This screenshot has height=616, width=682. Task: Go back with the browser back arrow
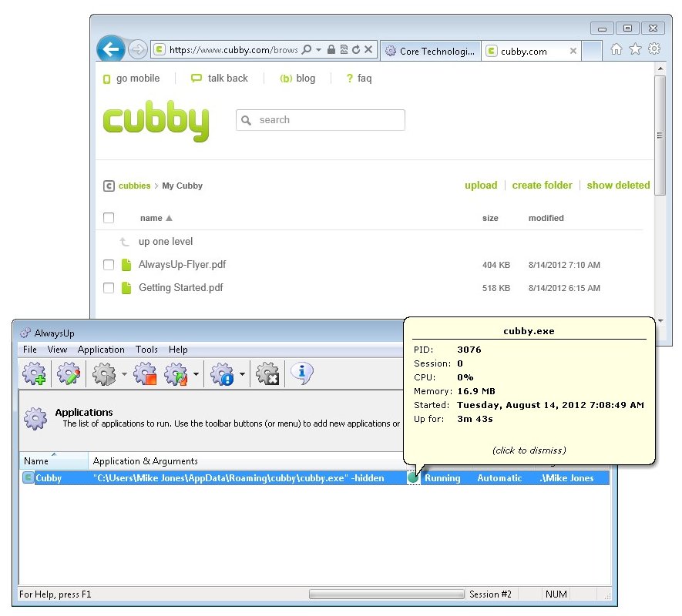pyautogui.click(x=111, y=49)
